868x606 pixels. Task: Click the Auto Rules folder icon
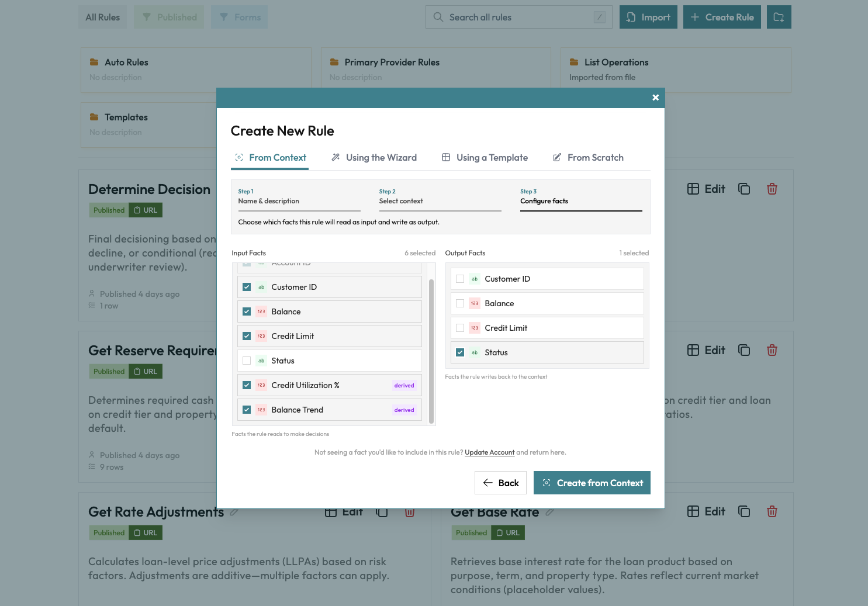coord(94,62)
